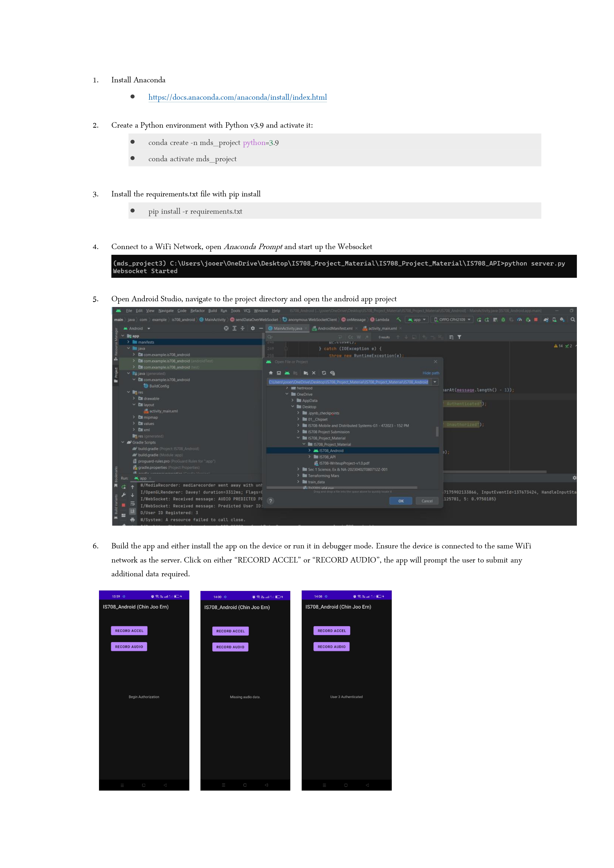Viewport: 614px width, 868px height.
Task: Click red Stop icon in Run panel
Action: pyautogui.click(x=123, y=505)
